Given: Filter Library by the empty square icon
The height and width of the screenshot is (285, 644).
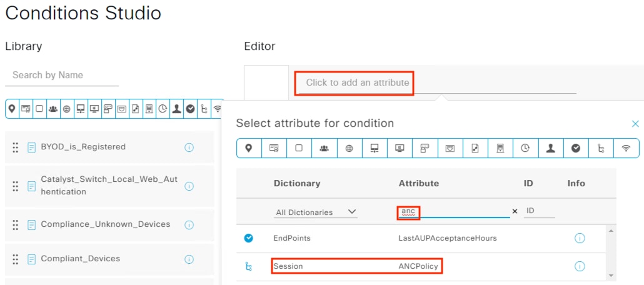Looking at the screenshot, I should click(x=39, y=109).
